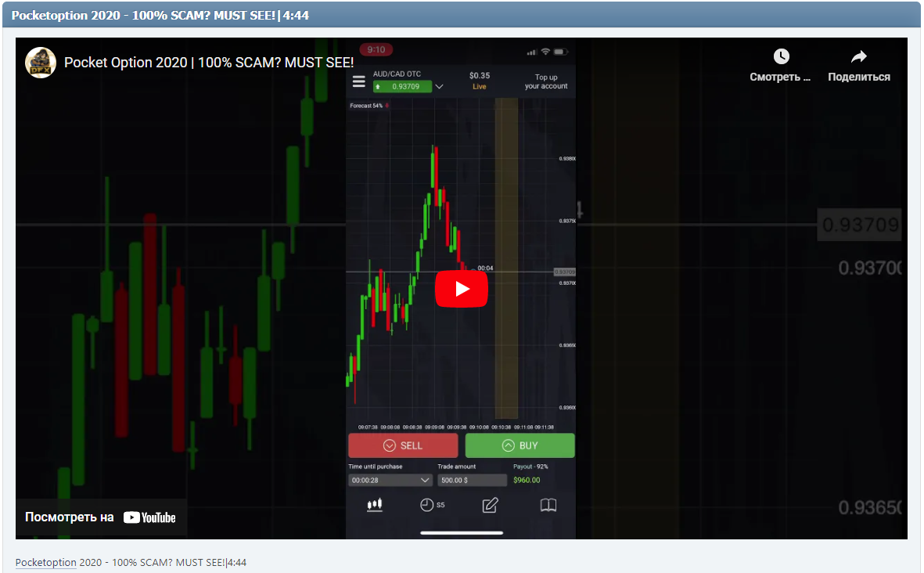Click the Pocketoption caption link below video
Screen dimensions: 924x573
[x=45, y=563]
